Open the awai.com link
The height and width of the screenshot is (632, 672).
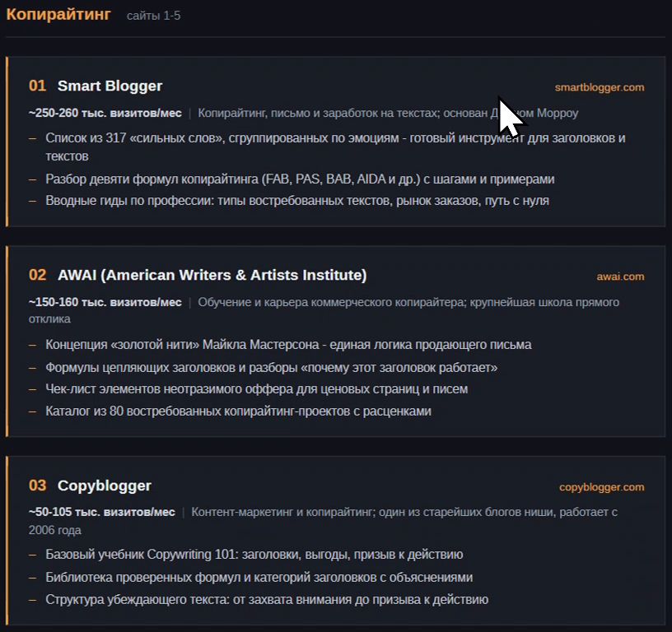coord(620,276)
